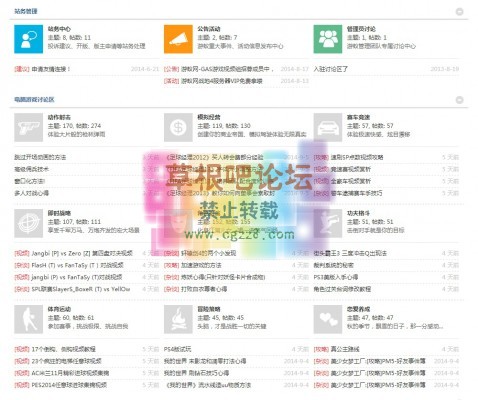Open the thread '街头霸王3 三度冲击Q出现法'

point(350,253)
